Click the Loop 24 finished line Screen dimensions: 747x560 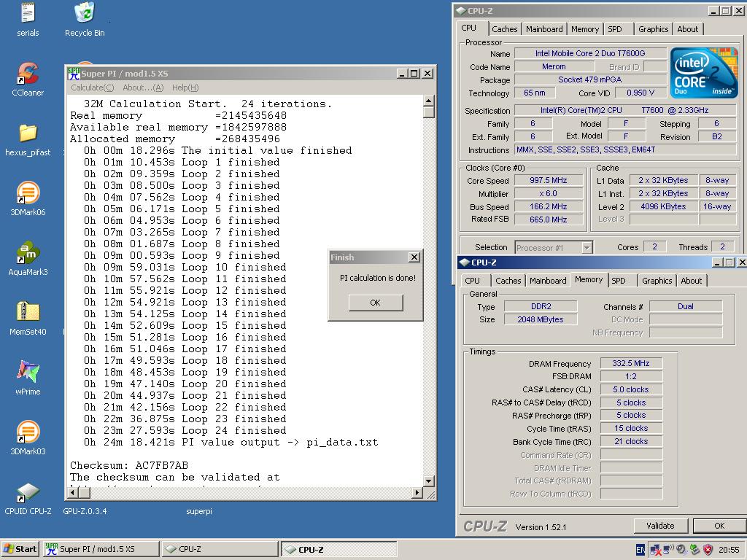pos(185,430)
